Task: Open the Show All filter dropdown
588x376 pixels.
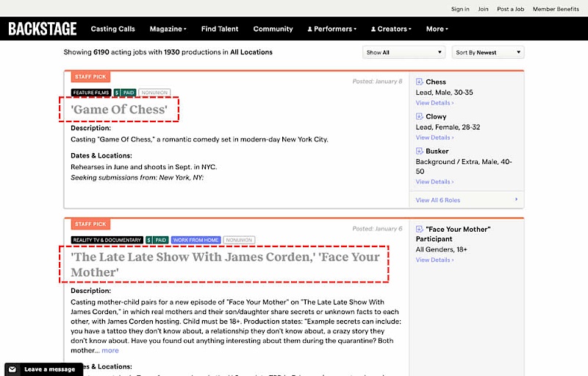Action: (404, 52)
